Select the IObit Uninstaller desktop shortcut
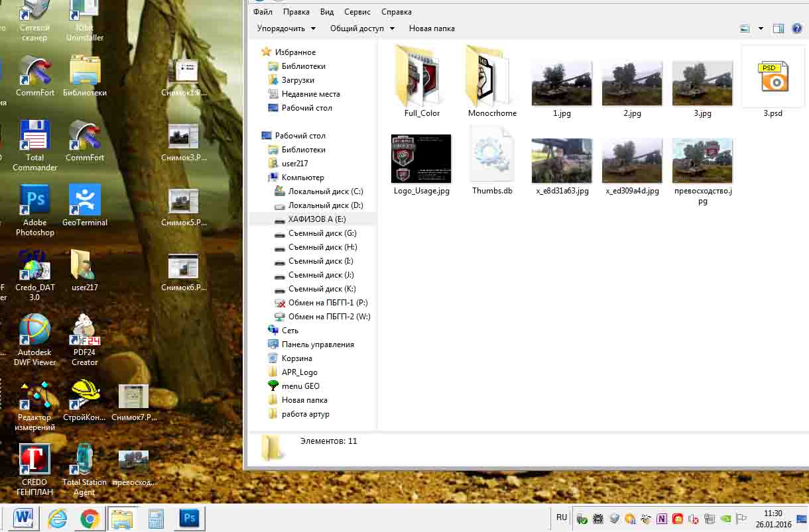The image size is (809, 532). coord(85,21)
